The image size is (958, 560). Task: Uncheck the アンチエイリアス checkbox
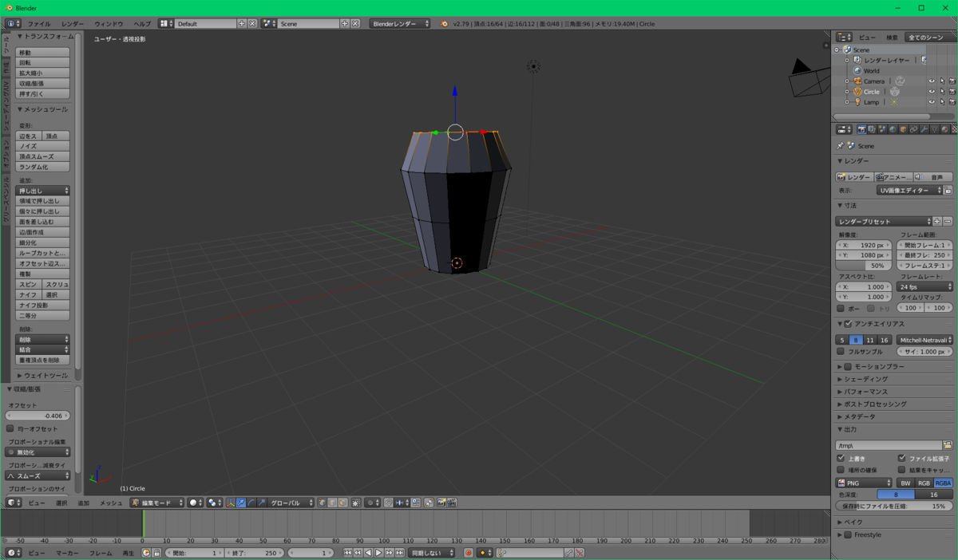(x=848, y=324)
